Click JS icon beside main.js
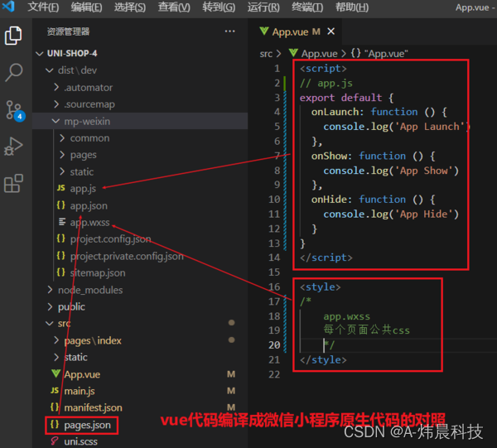497x448 pixels. (55, 390)
